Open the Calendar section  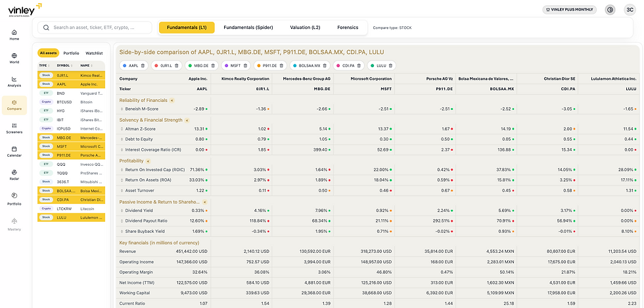[14, 152]
